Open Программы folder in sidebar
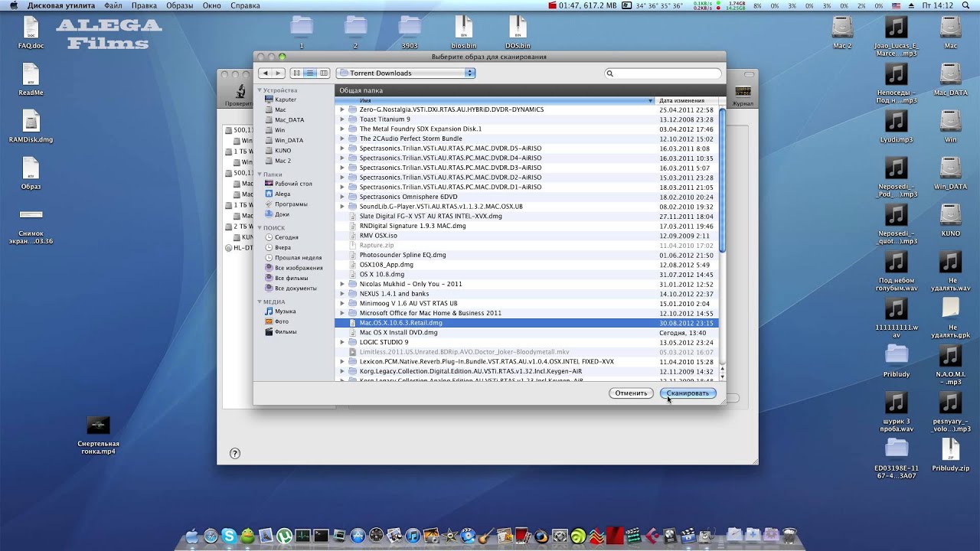980x551 pixels. (291, 204)
